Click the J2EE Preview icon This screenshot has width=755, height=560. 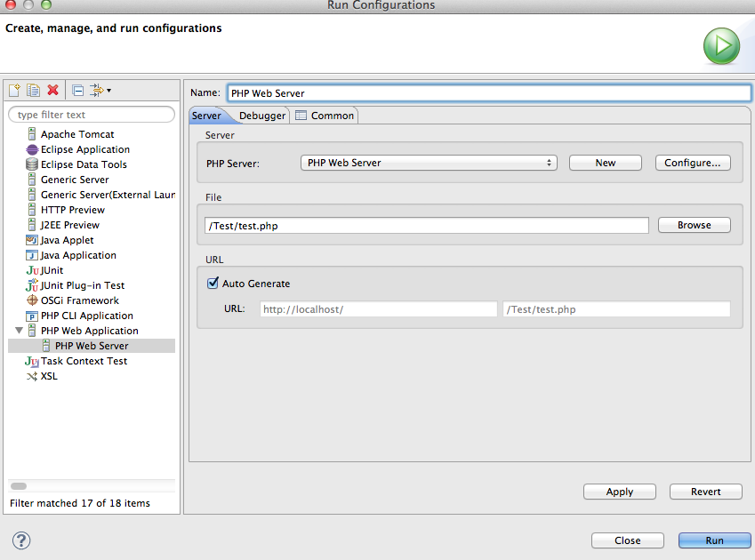32,225
